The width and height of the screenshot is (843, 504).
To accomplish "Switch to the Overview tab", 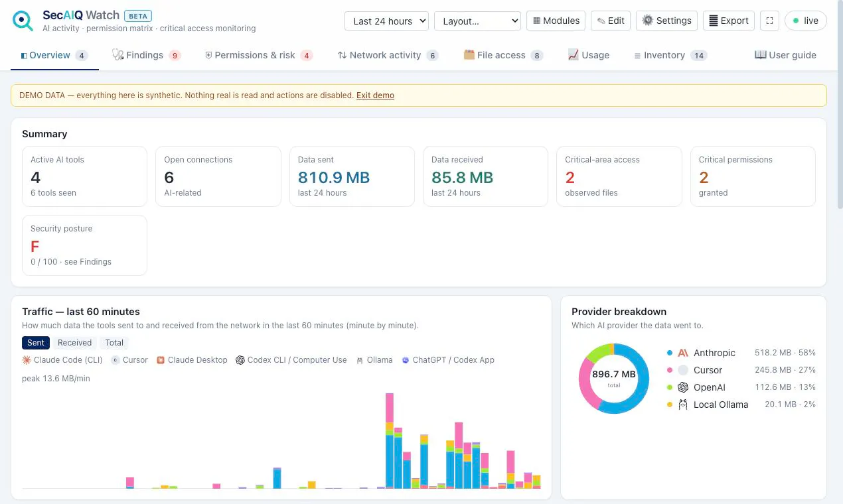I will click(54, 55).
